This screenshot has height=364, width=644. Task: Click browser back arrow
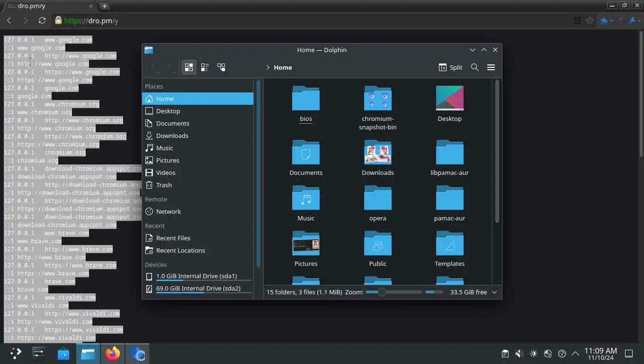tap(9, 20)
